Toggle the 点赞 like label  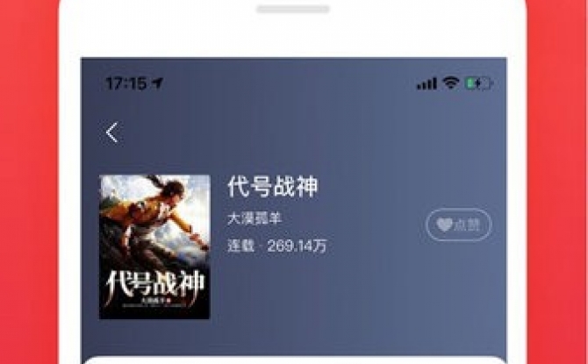(467, 225)
